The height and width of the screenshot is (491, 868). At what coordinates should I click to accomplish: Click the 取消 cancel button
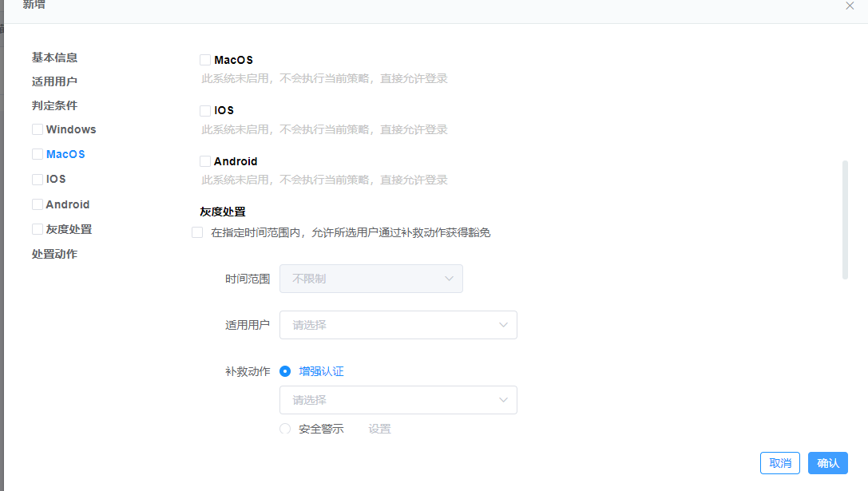click(x=779, y=463)
